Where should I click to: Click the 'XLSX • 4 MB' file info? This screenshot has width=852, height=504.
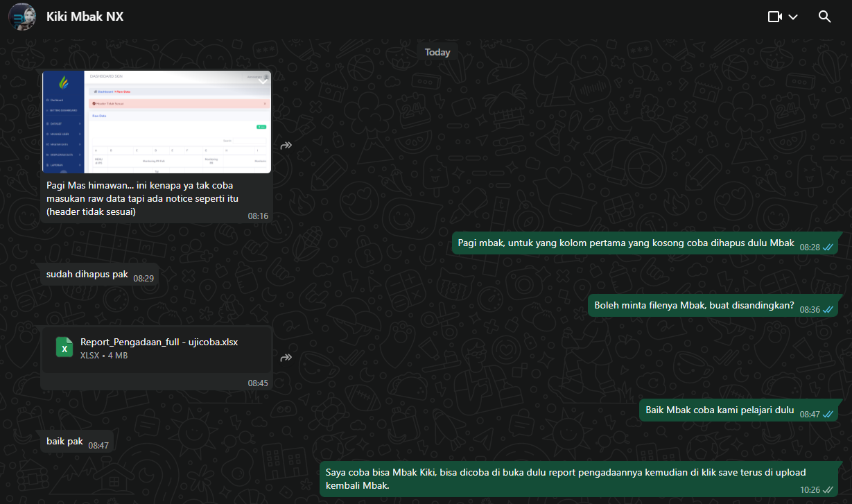pos(104,356)
